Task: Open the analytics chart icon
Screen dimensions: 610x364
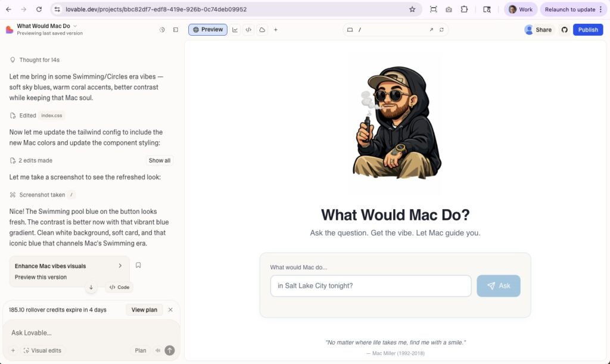Action: pos(235,30)
